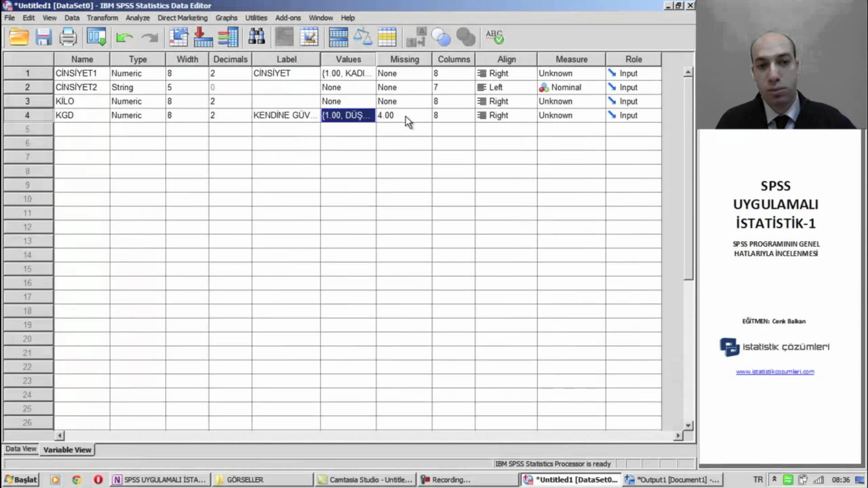Screen dimensions: 868x488
Task: Click the Insert cases toolbar icon
Action: 284,37
